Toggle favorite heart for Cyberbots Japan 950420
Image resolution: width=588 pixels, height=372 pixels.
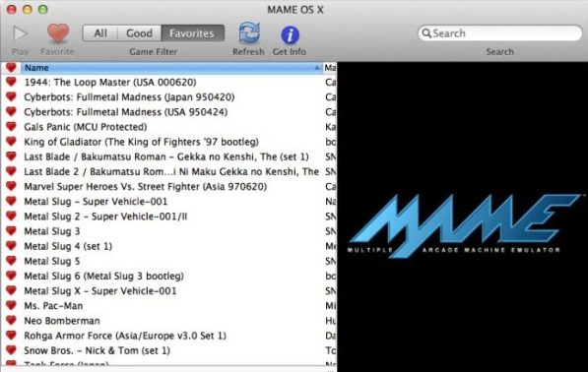tap(11, 96)
